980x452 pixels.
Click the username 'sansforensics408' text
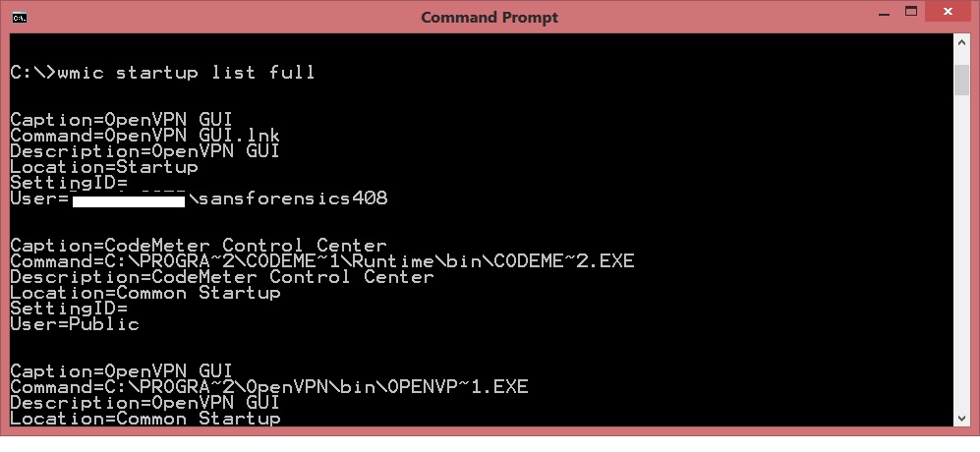pos(293,198)
